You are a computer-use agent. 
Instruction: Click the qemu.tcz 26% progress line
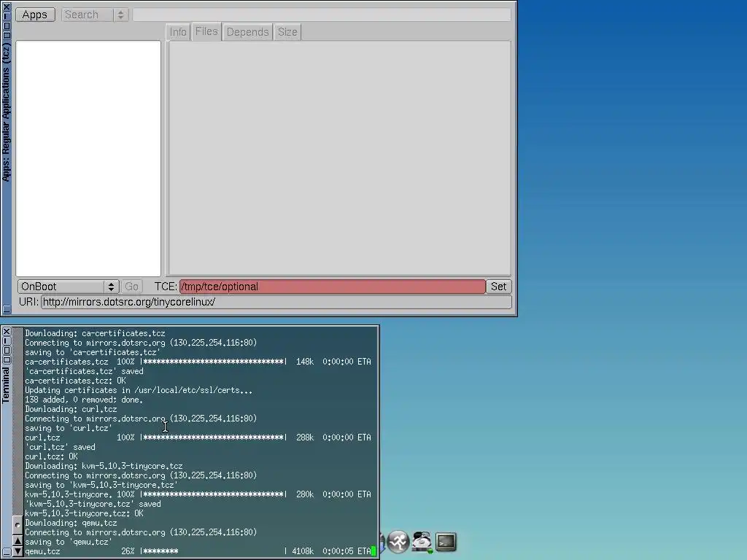pos(198,551)
